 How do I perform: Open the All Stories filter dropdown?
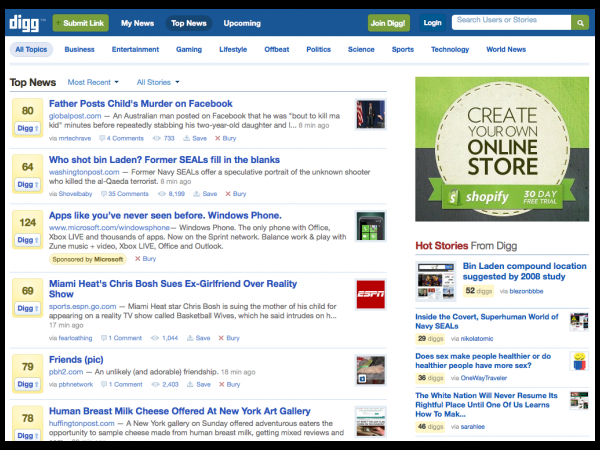click(x=158, y=82)
